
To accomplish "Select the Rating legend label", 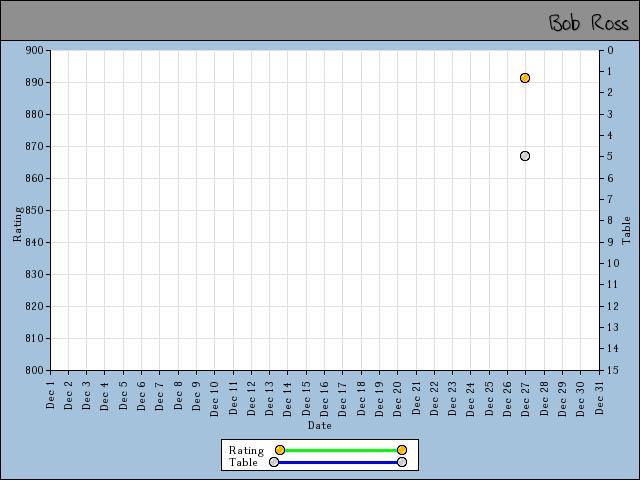I will coord(246,450).
